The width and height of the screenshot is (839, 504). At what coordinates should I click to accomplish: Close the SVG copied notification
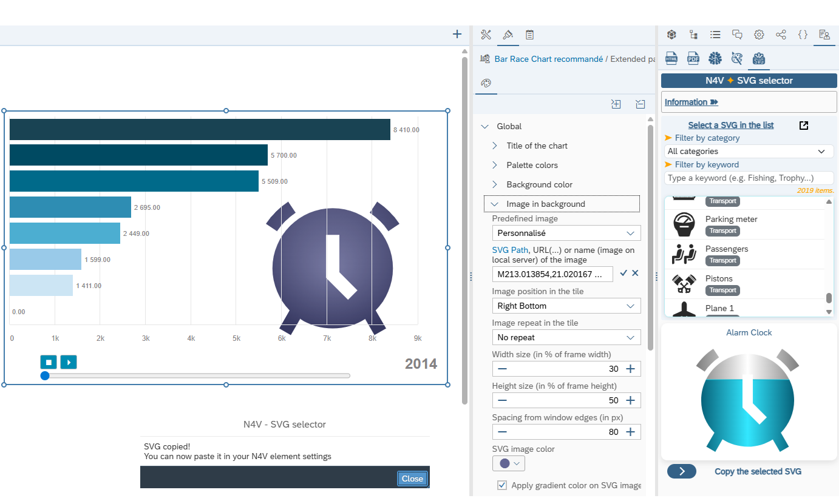pyautogui.click(x=412, y=479)
